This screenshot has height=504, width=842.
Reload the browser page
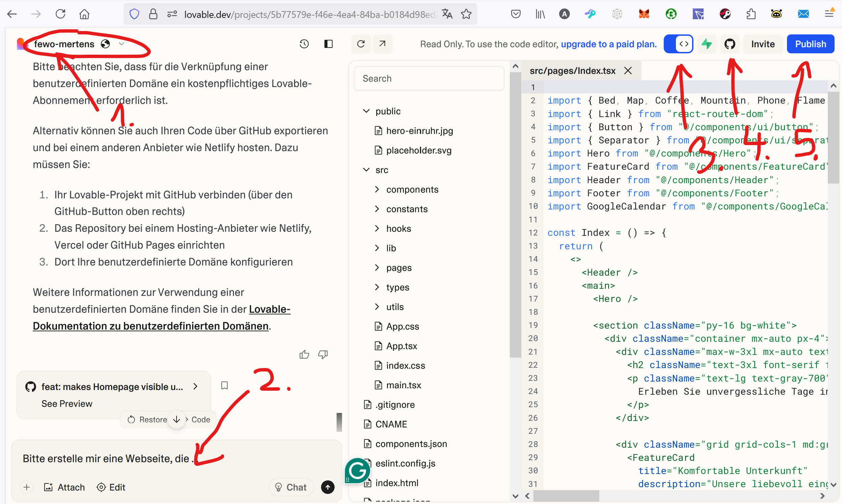tap(60, 14)
